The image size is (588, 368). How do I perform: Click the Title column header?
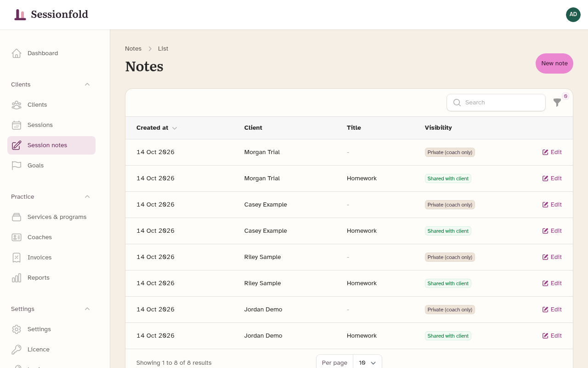(x=354, y=128)
